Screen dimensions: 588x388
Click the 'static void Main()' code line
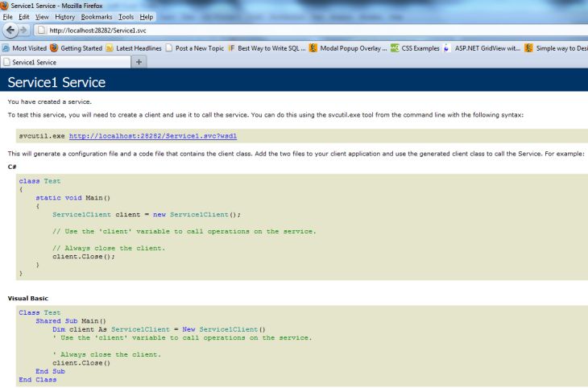click(x=72, y=198)
